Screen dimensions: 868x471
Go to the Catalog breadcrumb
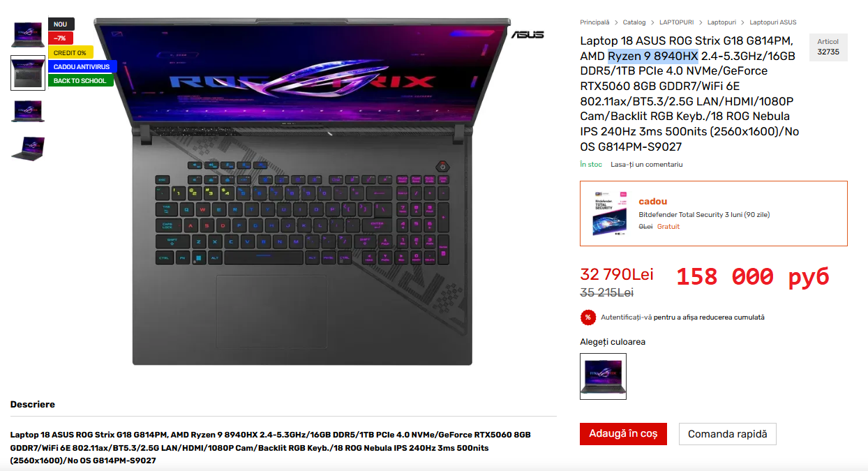coord(634,22)
